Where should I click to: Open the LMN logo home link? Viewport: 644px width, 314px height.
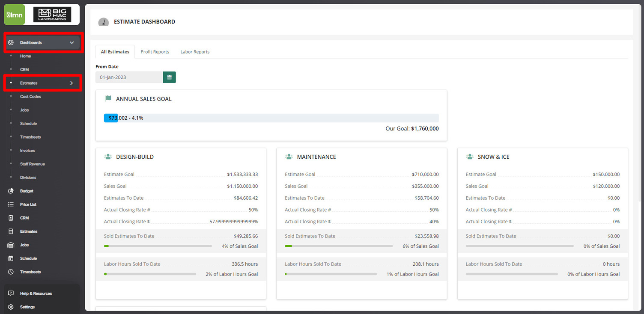click(x=14, y=14)
